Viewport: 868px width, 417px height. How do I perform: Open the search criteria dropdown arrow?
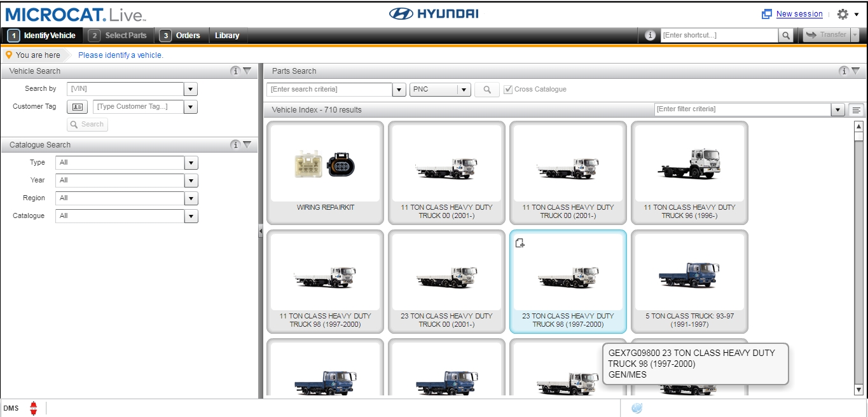click(x=399, y=90)
